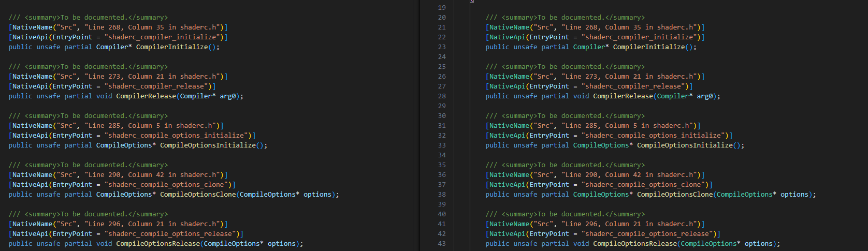Click the arg0 parameter in left pane
This screenshot has height=251, width=868.
[228, 96]
